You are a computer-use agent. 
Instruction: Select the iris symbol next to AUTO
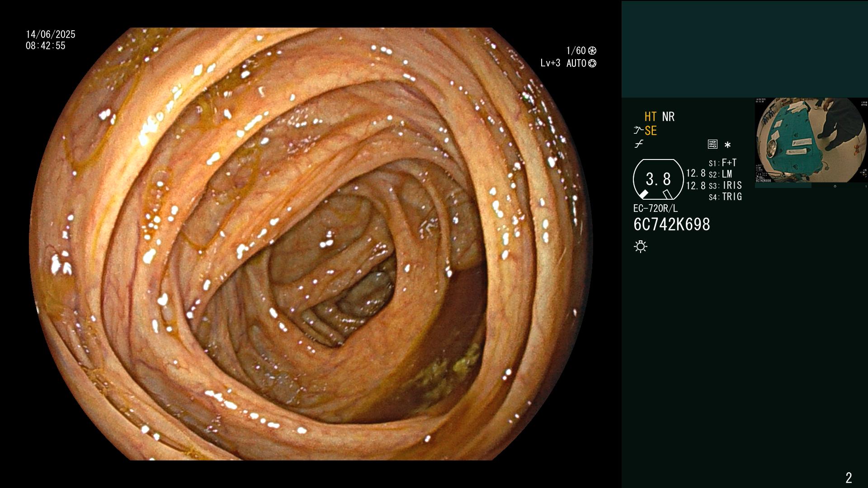point(592,63)
